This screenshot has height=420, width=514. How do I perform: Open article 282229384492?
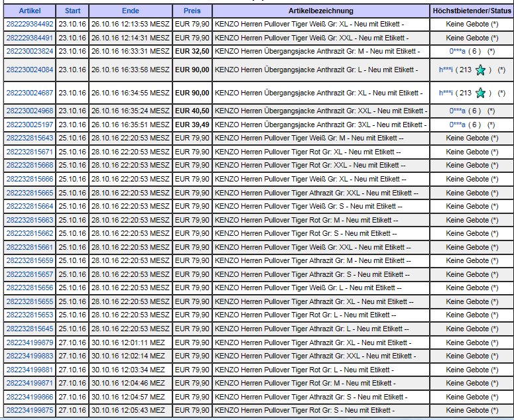pyautogui.click(x=29, y=25)
